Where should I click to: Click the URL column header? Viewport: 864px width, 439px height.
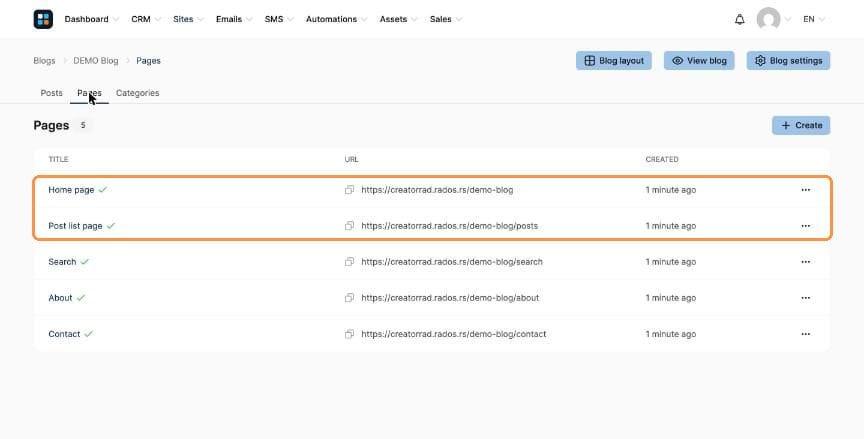pyautogui.click(x=352, y=160)
